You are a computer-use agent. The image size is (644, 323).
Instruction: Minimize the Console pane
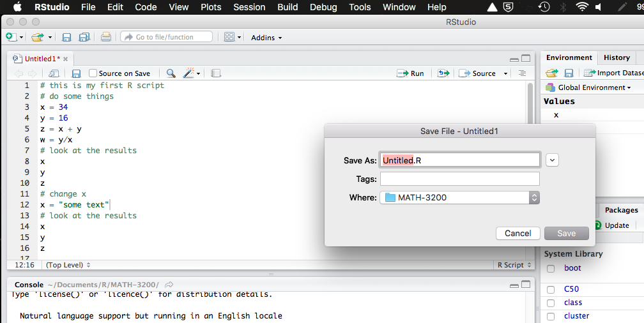coord(514,285)
